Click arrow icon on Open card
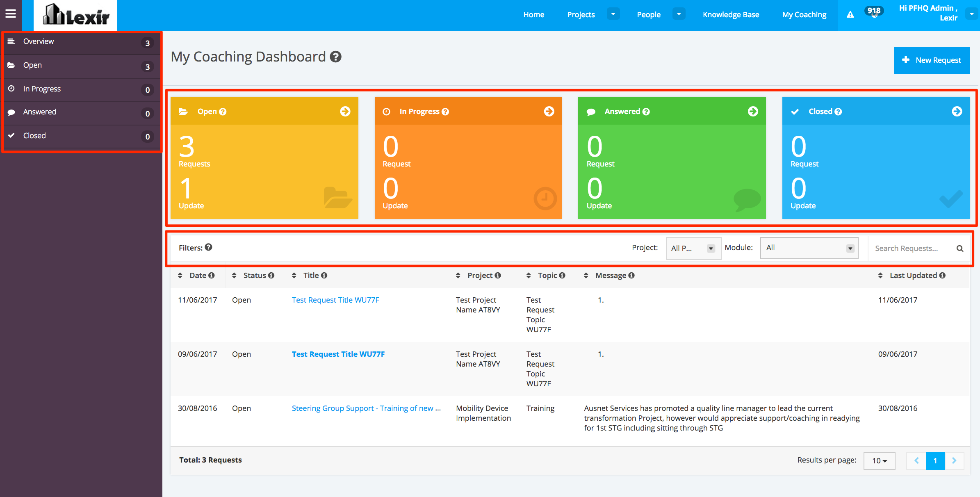The image size is (980, 497). 345,111
